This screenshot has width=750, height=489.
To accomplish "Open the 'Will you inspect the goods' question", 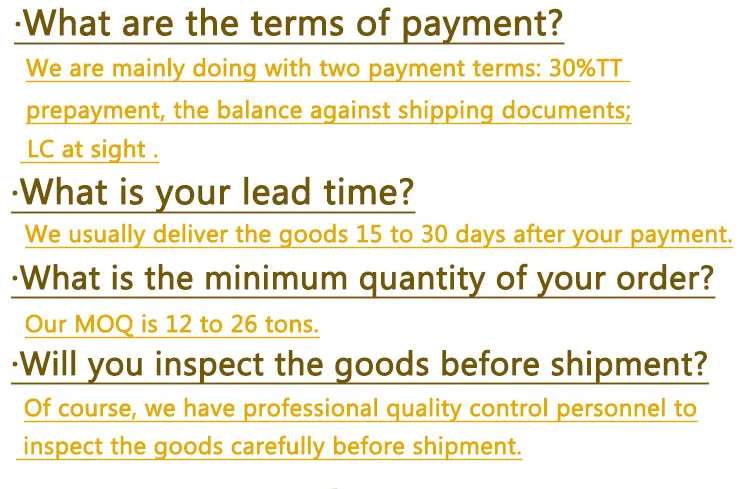I will pos(360,365).
